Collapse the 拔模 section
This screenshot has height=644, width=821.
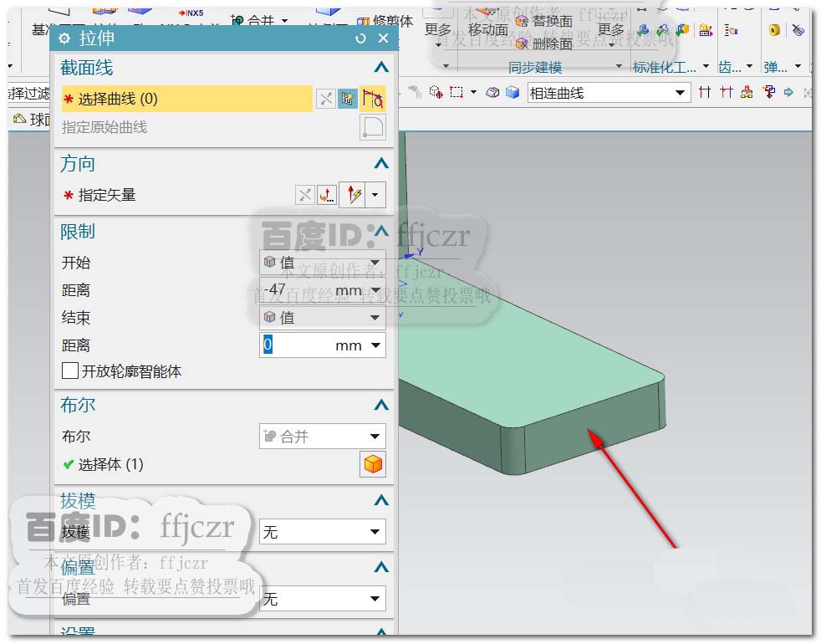tap(381, 500)
